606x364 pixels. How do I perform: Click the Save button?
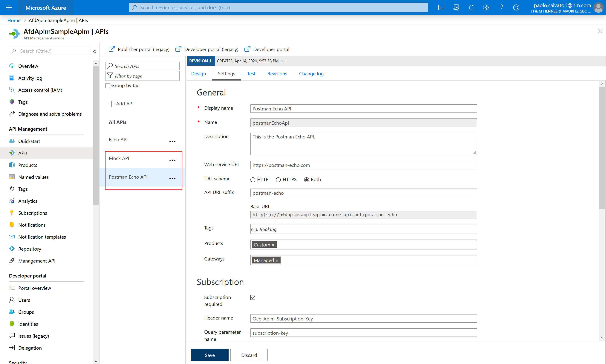[210, 355]
